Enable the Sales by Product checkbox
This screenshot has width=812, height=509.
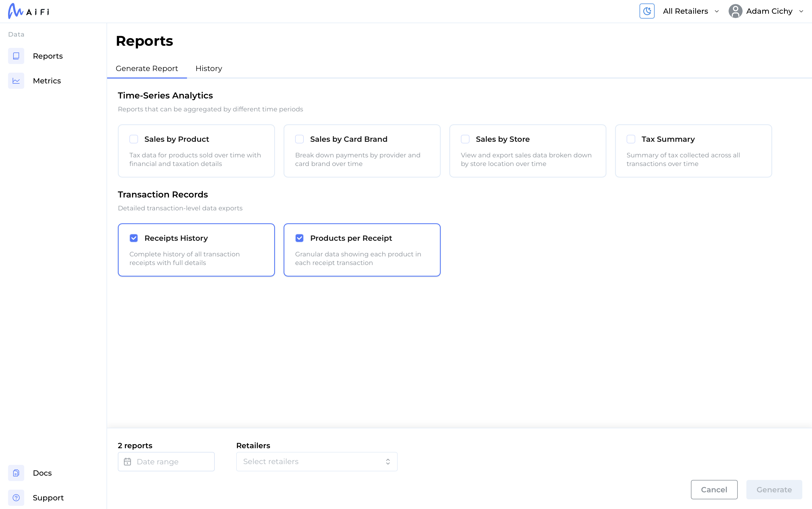[134, 139]
